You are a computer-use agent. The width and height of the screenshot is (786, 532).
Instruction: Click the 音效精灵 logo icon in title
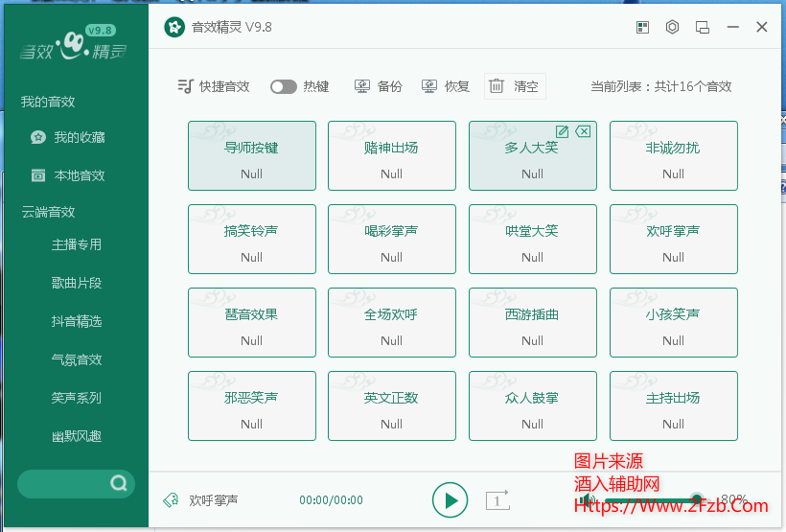(x=174, y=27)
